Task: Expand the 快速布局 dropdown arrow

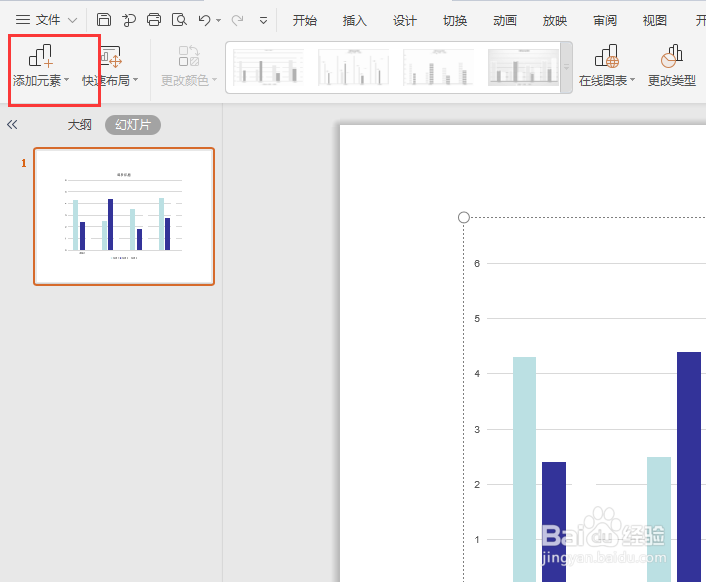Action: (136, 80)
